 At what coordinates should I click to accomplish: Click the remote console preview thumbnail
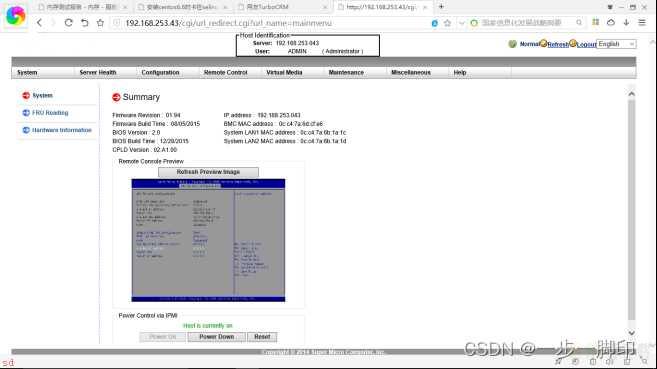(208, 240)
